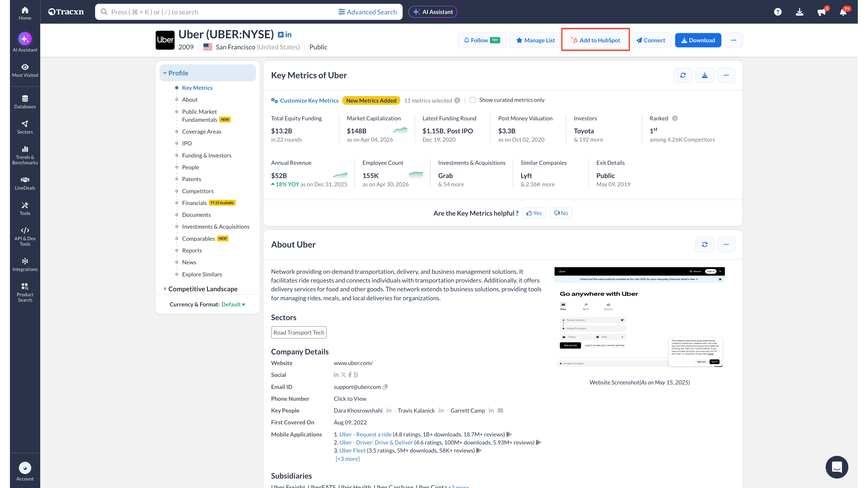Image resolution: width=868 pixels, height=488 pixels.
Task: Select Financials in profile navigation
Action: (x=194, y=203)
